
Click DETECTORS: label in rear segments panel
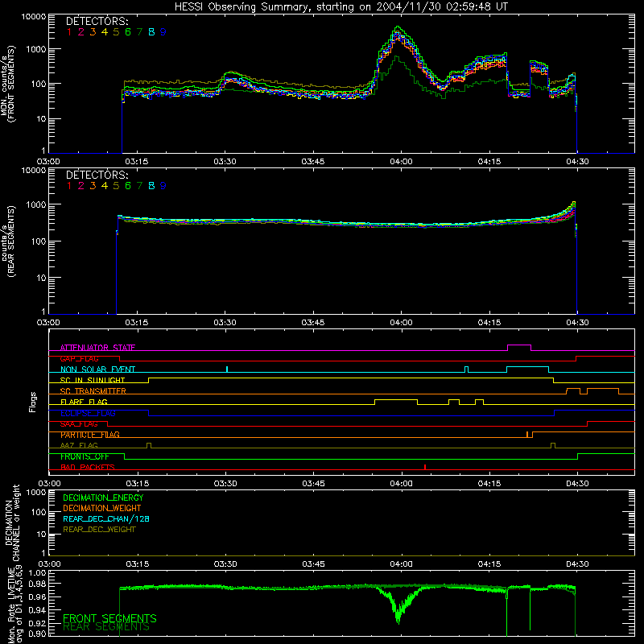[97, 175]
